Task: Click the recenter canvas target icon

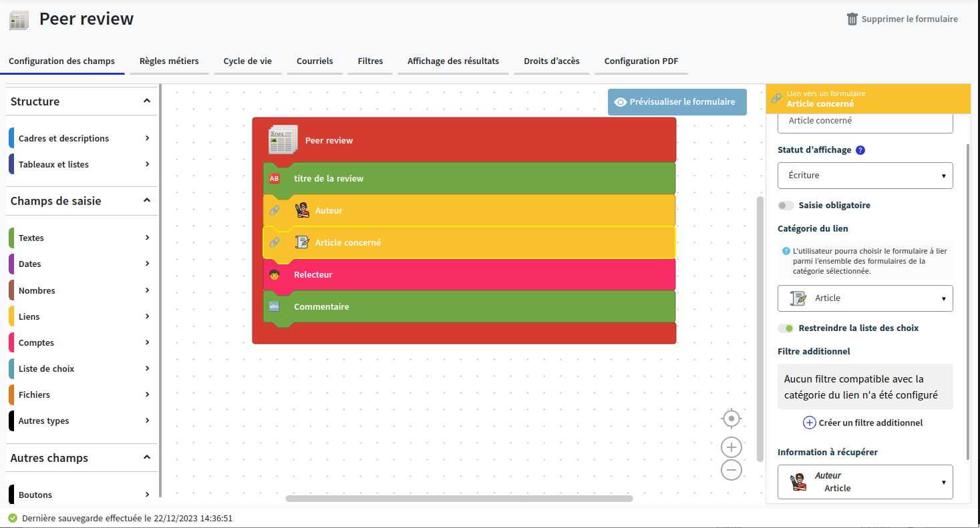Action: tap(731, 419)
